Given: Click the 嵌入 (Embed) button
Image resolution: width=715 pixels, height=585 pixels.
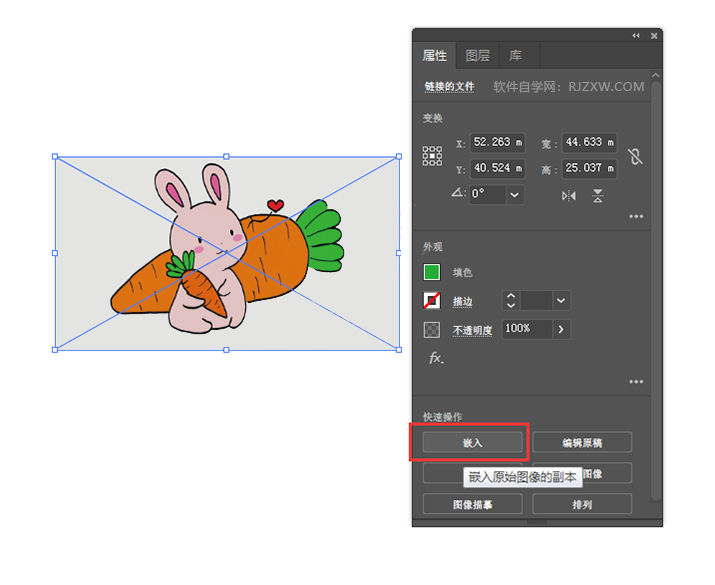Looking at the screenshot, I should pos(472,442).
